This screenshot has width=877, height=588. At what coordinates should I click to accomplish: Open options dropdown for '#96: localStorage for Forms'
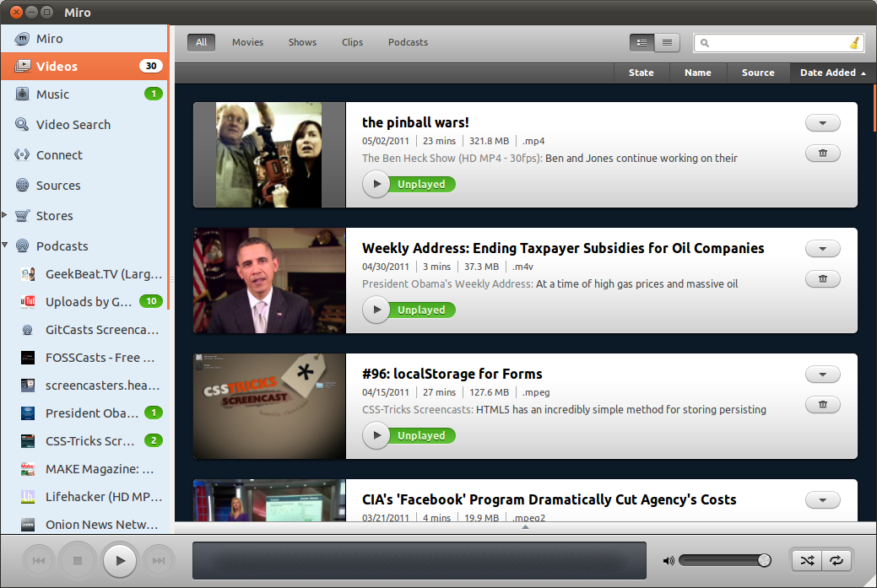[x=823, y=375]
